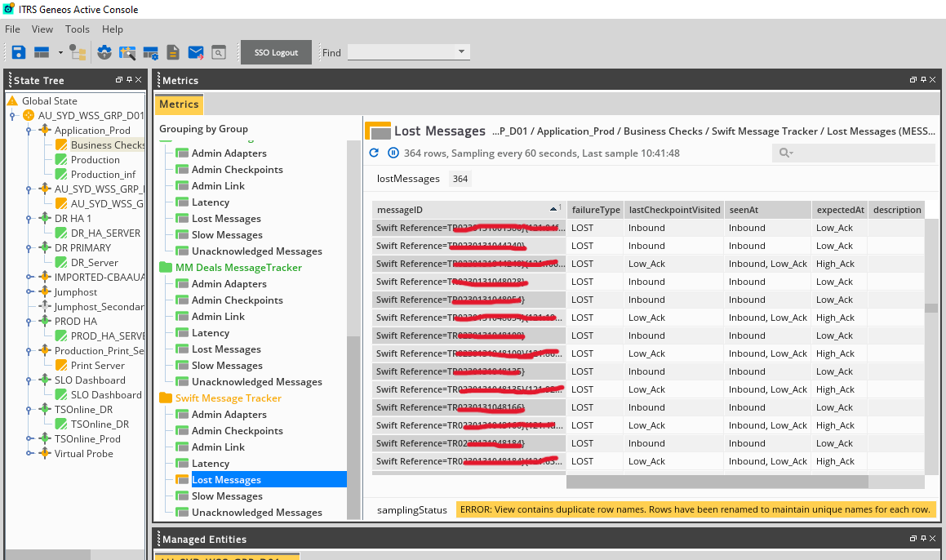946x560 pixels.
Task: Select Slow Messages under Swift Message Tracker
Action: click(x=227, y=496)
